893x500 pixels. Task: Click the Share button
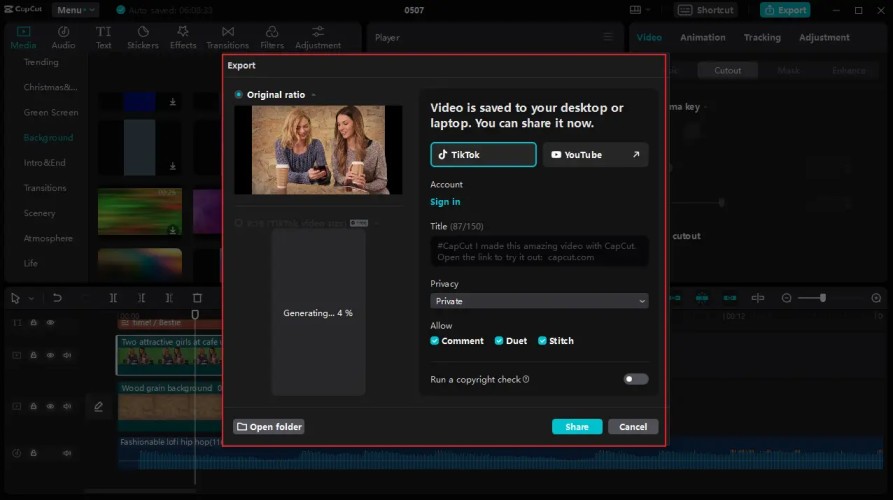(577, 427)
